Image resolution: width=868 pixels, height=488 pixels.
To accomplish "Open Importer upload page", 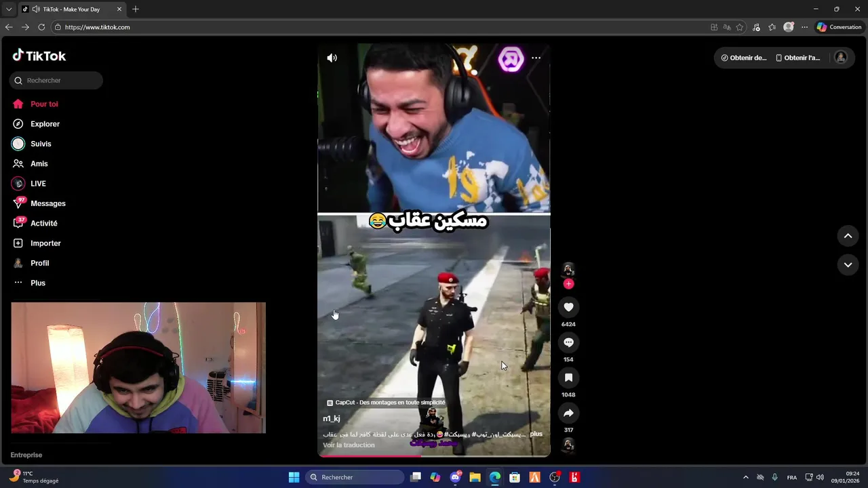I will (37, 243).
